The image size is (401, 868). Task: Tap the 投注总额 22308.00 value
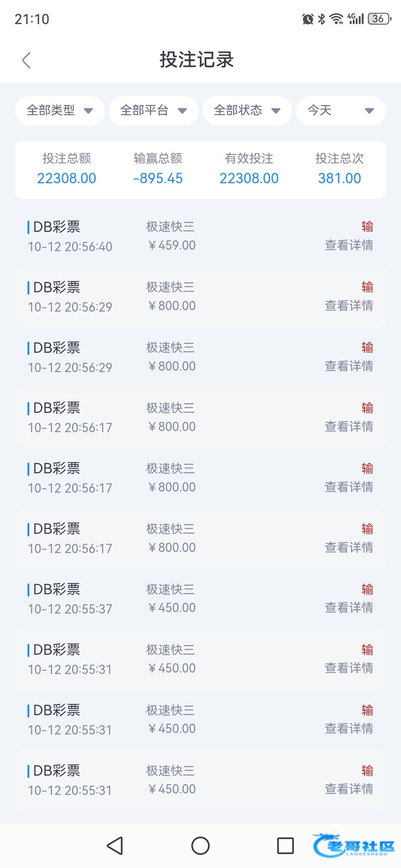[x=66, y=178]
